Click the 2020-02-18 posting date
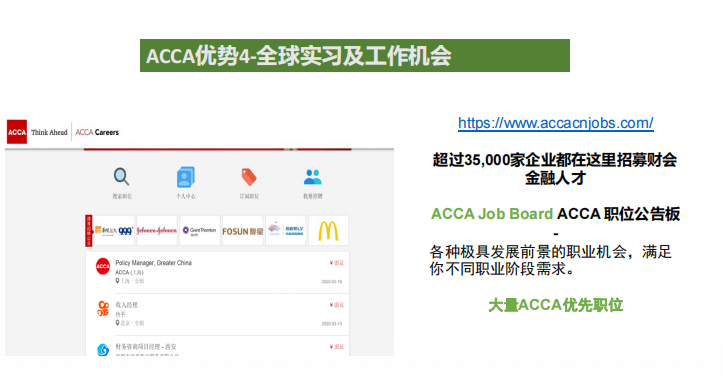This screenshot has width=723, height=380. [332, 281]
